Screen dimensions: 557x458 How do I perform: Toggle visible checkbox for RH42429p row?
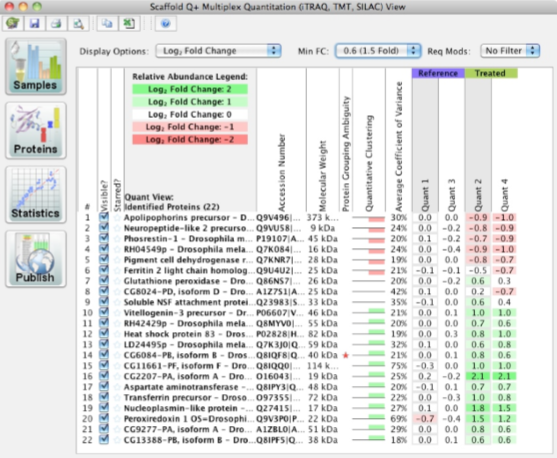click(x=104, y=323)
